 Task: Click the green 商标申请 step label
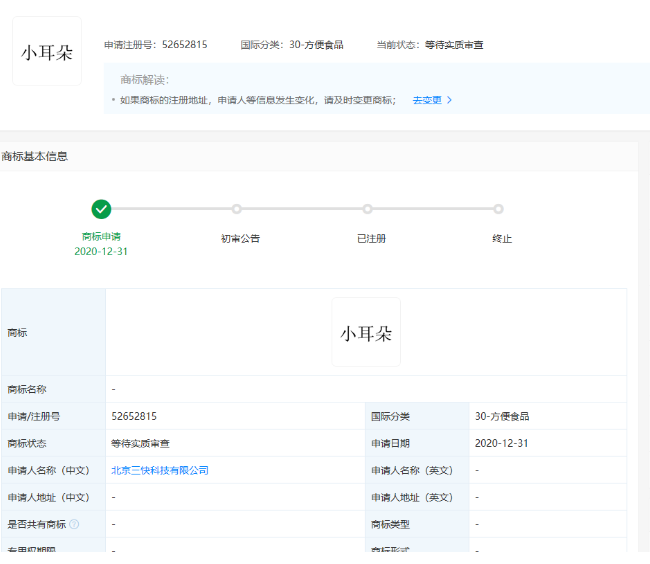pos(101,237)
